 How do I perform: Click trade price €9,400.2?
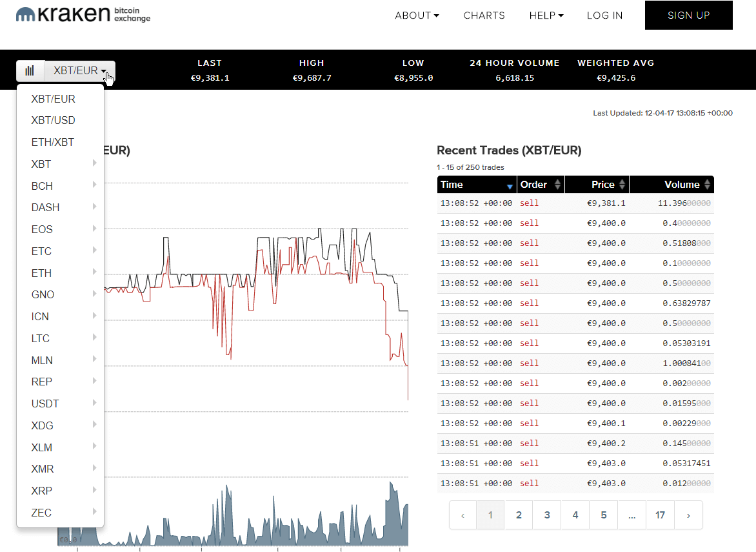click(x=606, y=444)
